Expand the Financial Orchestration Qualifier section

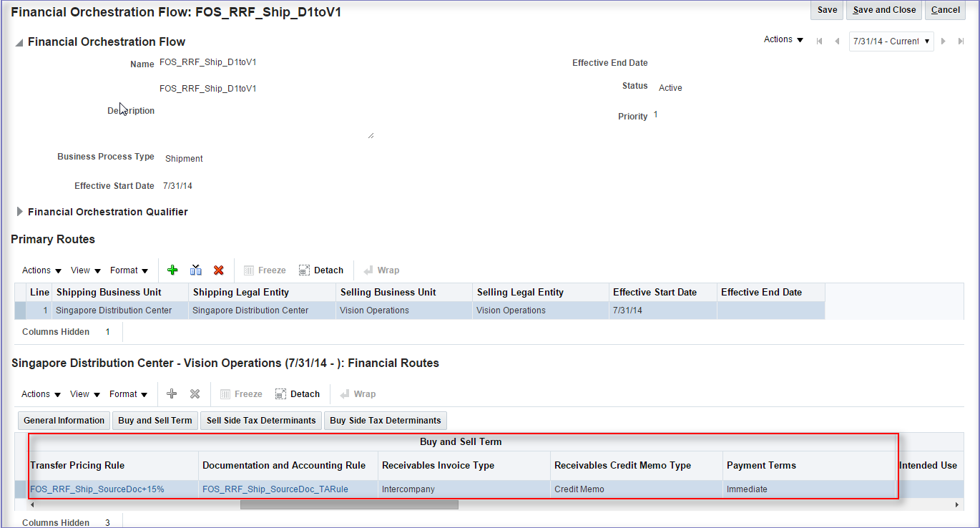point(19,211)
